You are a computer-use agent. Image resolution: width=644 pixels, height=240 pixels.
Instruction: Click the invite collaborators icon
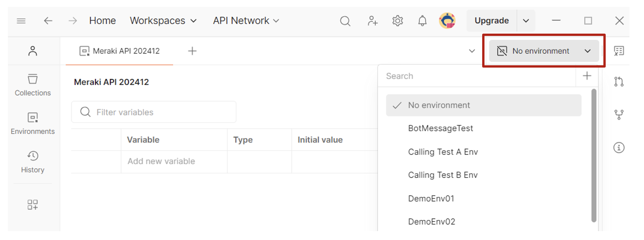click(372, 21)
